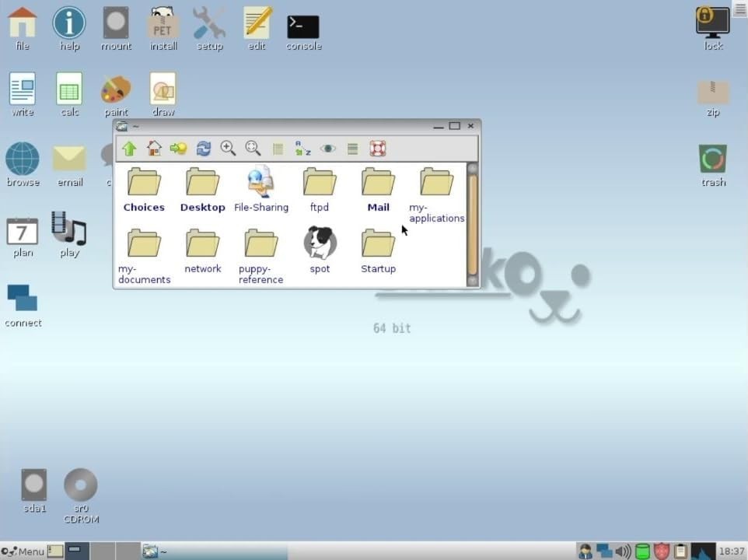
Task: Click the ~ window taskbar button
Action: [x=214, y=551]
